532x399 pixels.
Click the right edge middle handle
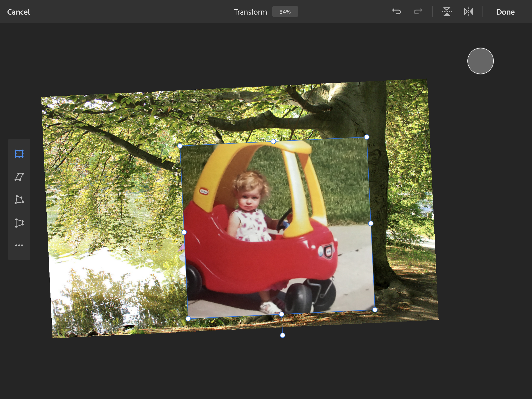(x=371, y=223)
